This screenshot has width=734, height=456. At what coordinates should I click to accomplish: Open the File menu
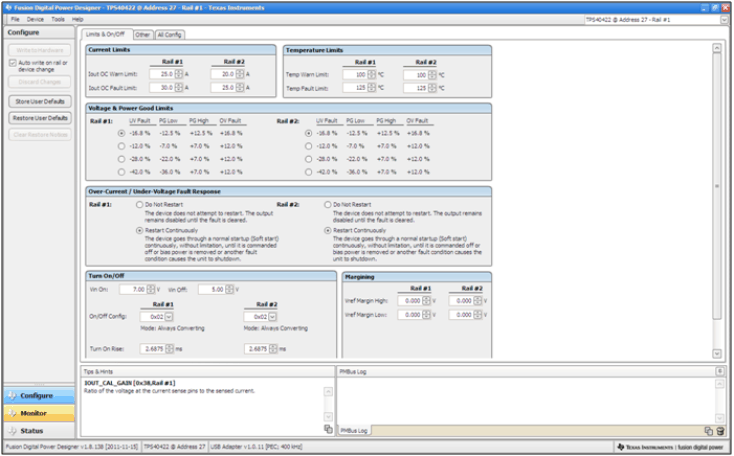[15, 19]
